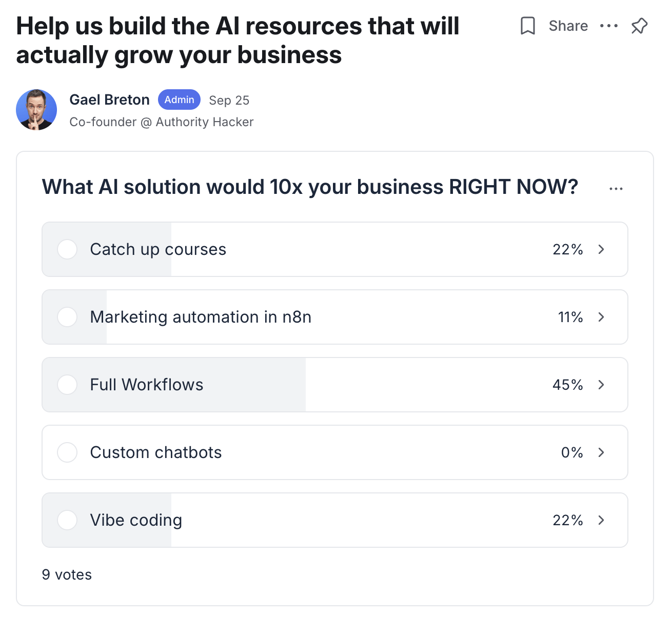Open Gael Breton's profile name link

tap(109, 100)
